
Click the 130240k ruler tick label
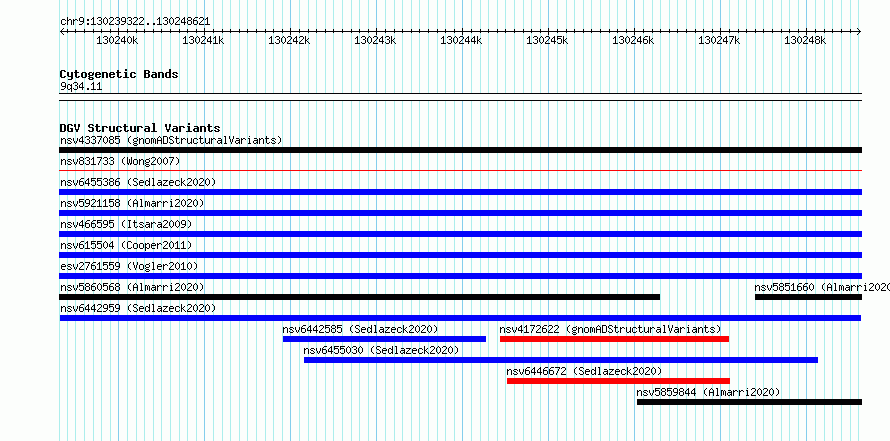117,40
